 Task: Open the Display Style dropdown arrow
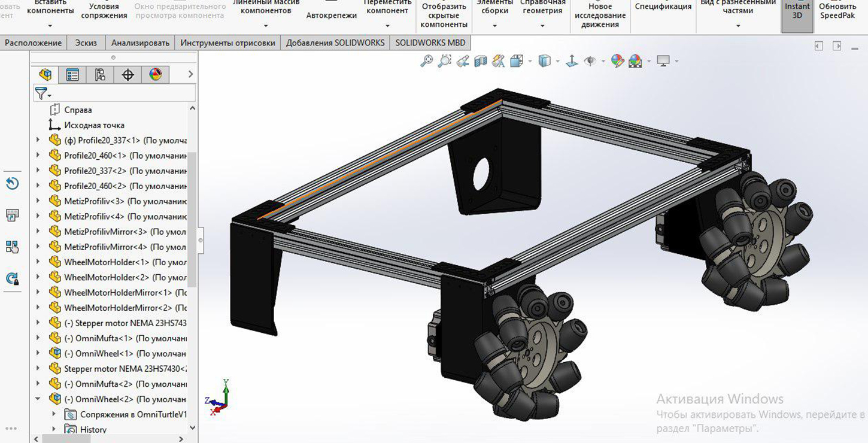(x=557, y=61)
